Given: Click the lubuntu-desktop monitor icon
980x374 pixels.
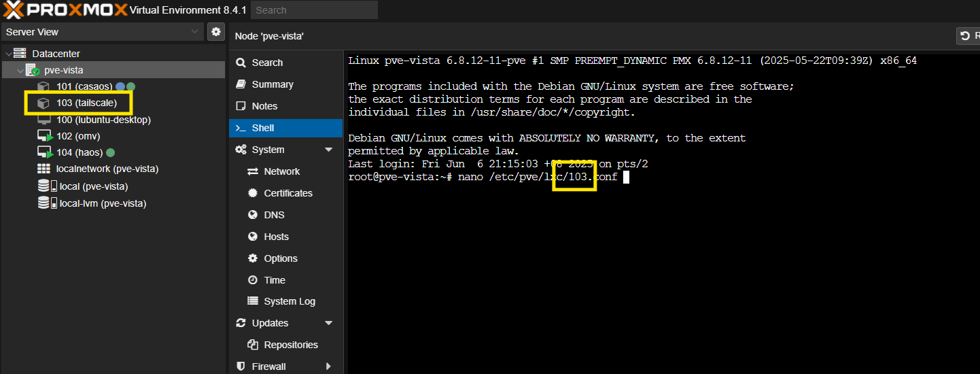Looking at the screenshot, I should (x=43, y=120).
